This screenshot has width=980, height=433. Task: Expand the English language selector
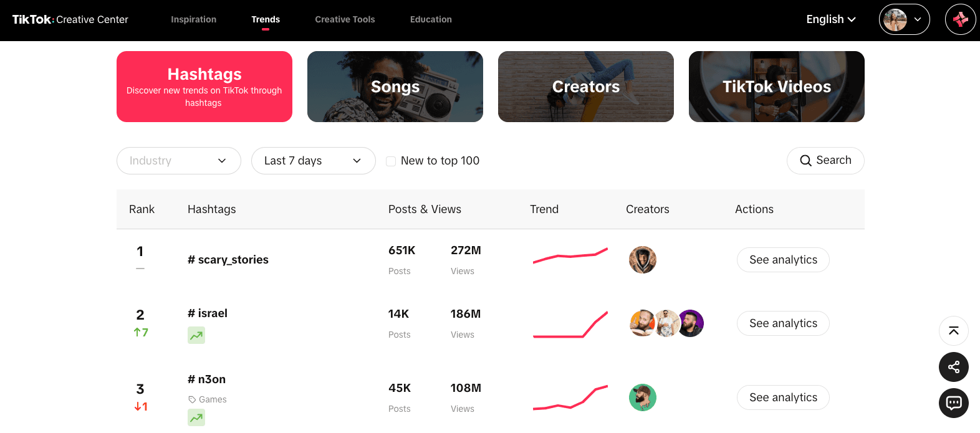click(830, 19)
